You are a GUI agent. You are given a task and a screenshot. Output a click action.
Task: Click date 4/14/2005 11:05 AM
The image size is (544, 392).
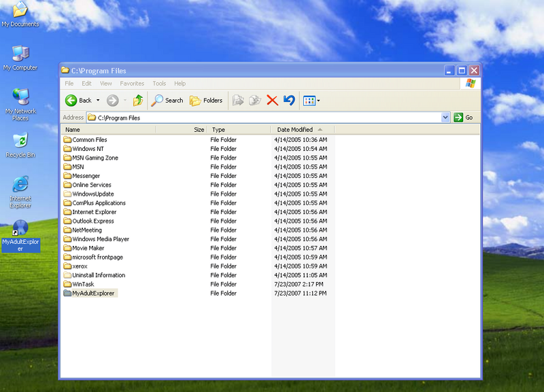click(301, 275)
